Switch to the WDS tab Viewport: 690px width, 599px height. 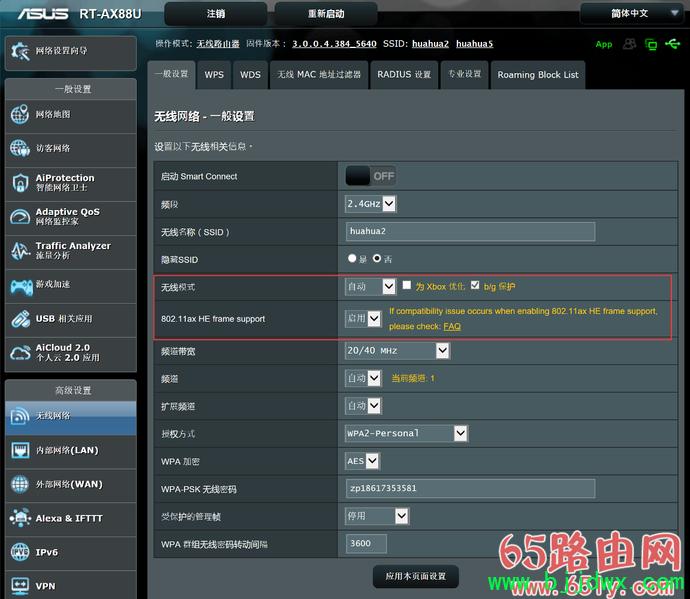click(x=250, y=75)
